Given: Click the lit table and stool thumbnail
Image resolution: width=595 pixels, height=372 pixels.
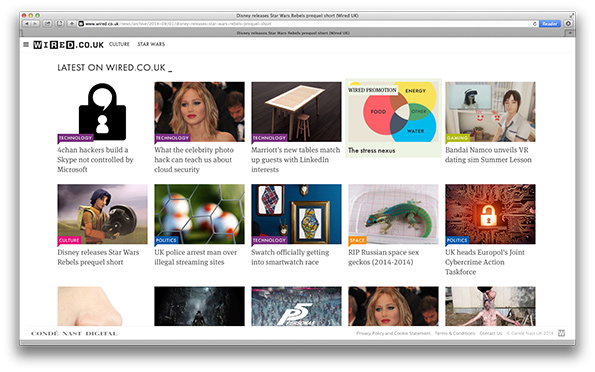Looking at the screenshot, I should [x=296, y=112].
